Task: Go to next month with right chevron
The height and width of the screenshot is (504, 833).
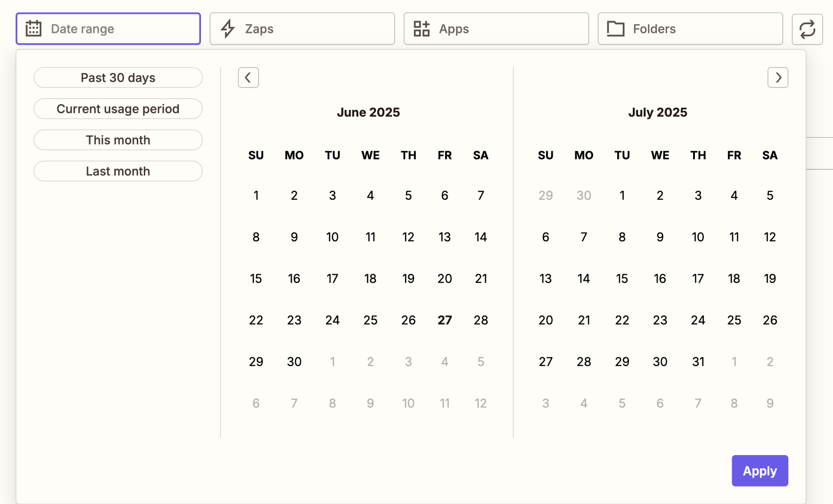Action: pos(778,78)
